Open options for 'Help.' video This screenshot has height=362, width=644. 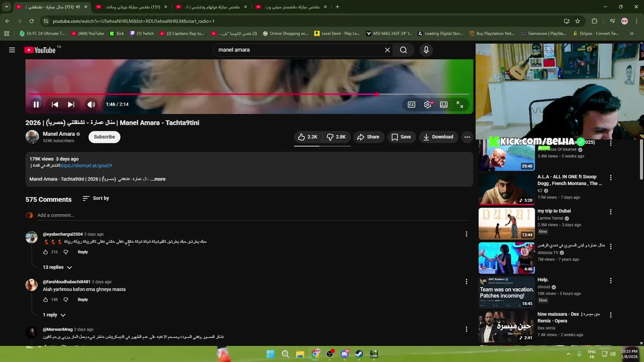pyautogui.click(x=610, y=281)
